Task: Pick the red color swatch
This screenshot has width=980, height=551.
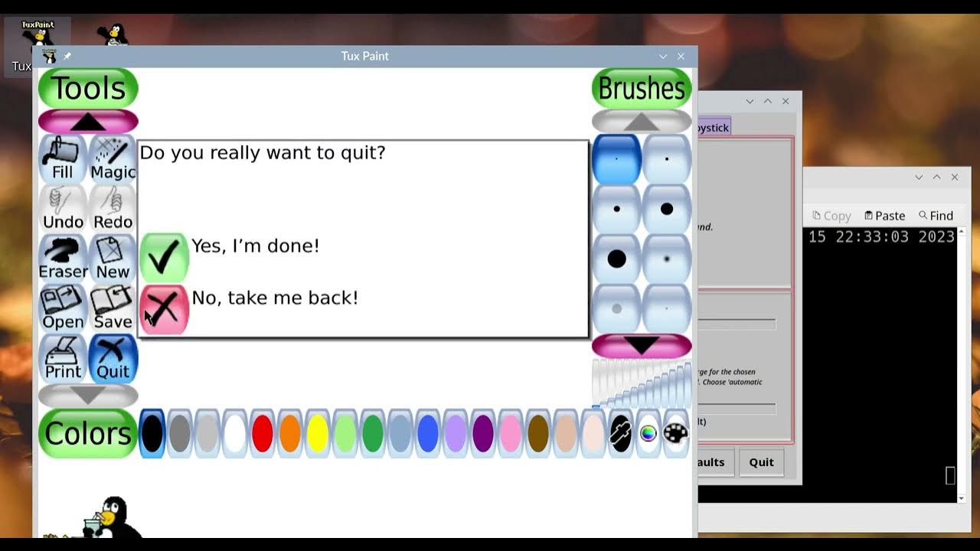Action: pyautogui.click(x=263, y=434)
